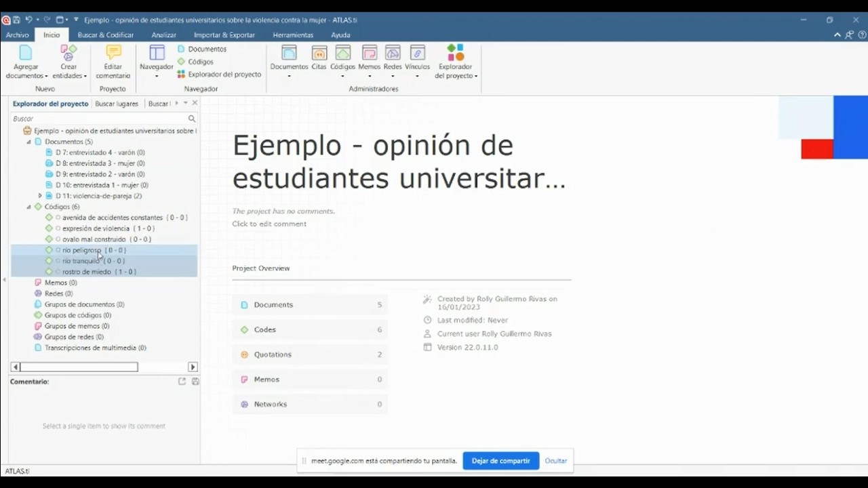Switch to the Buscar lugares panel tab
The image size is (868, 488).
pyautogui.click(x=117, y=104)
